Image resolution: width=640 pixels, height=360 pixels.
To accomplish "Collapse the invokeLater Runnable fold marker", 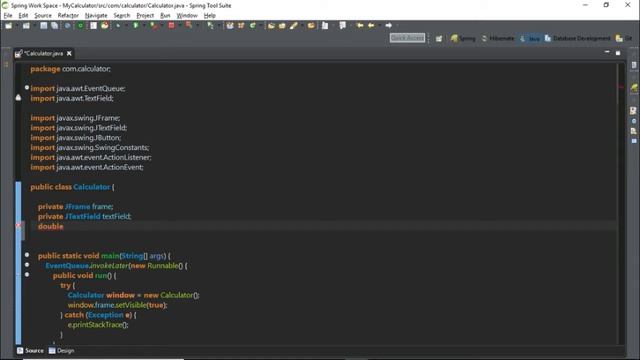I will point(27,265).
